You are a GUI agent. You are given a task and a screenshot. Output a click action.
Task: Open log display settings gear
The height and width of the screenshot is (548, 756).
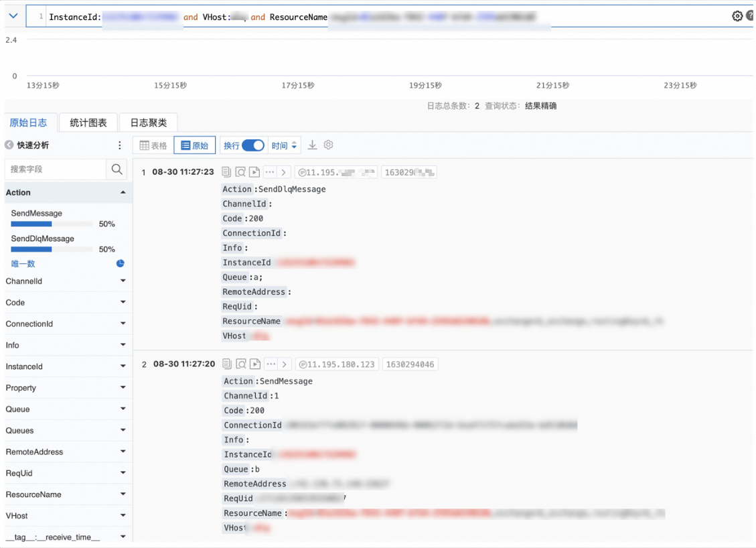[x=328, y=145]
